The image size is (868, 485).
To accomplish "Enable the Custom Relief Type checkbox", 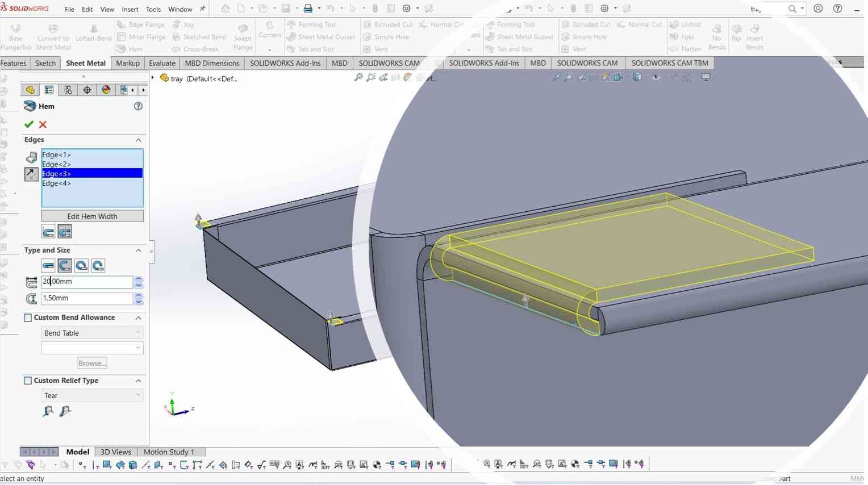I will click(27, 381).
